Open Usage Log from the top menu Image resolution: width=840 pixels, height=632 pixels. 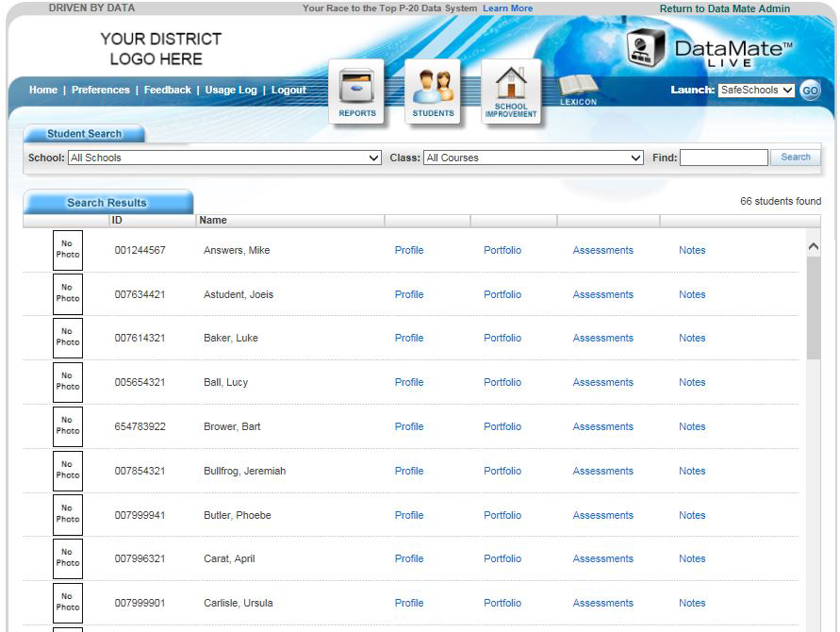[231, 91]
